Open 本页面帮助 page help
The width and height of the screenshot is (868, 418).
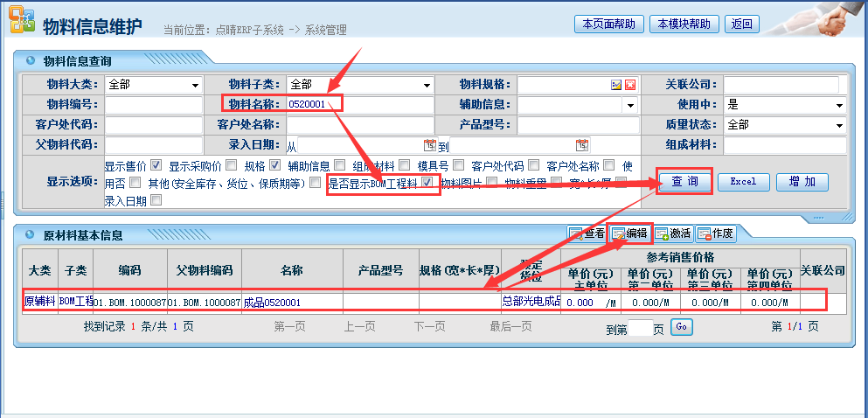pos(609,24)
